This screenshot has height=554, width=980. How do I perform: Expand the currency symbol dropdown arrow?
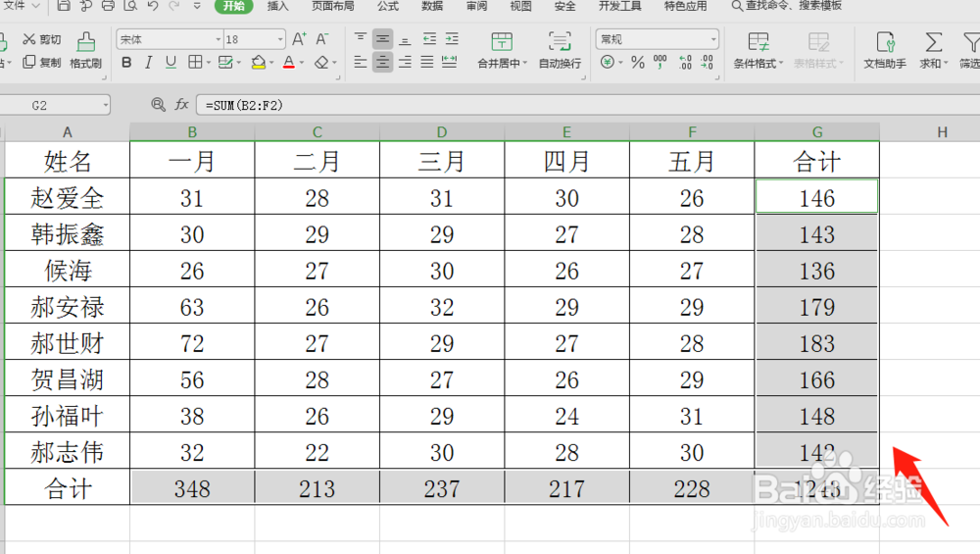click(x=620, y=63)
